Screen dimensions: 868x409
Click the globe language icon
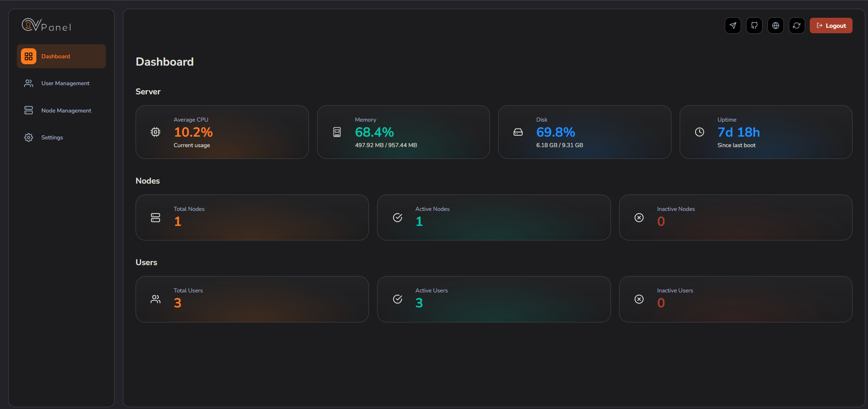click(x=776, y=26)
